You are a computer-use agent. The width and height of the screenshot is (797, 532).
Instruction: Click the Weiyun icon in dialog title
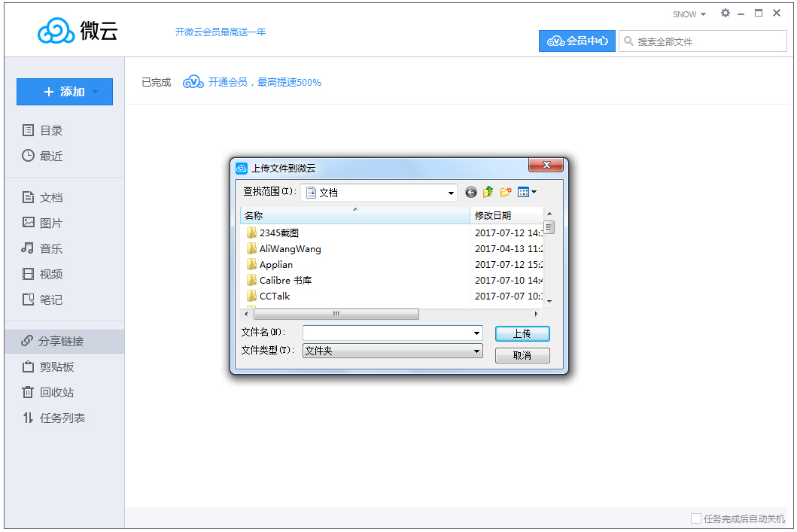(x=242, y=169)
